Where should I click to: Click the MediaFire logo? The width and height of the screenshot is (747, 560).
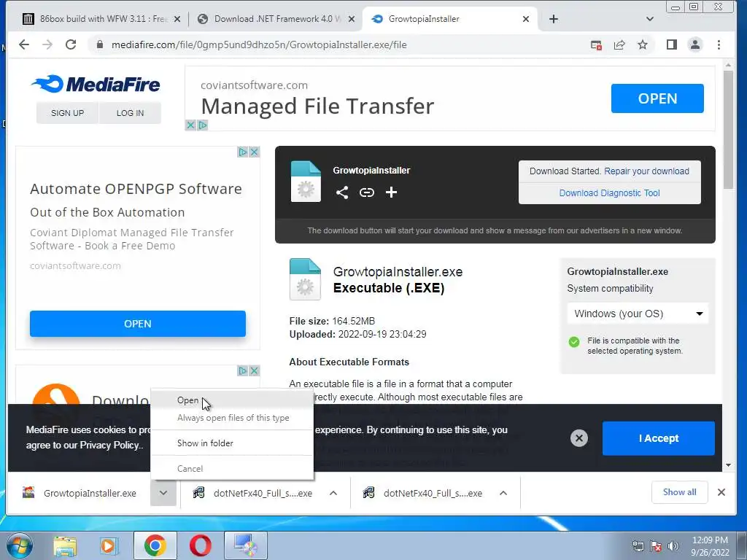(x=96, y=85)
